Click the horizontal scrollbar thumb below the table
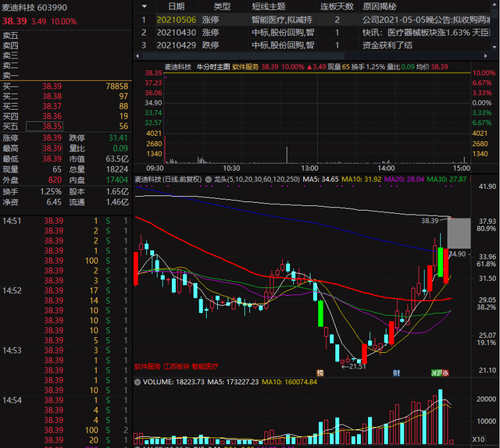Screen dimensions: 500x448 coord(244,55)
